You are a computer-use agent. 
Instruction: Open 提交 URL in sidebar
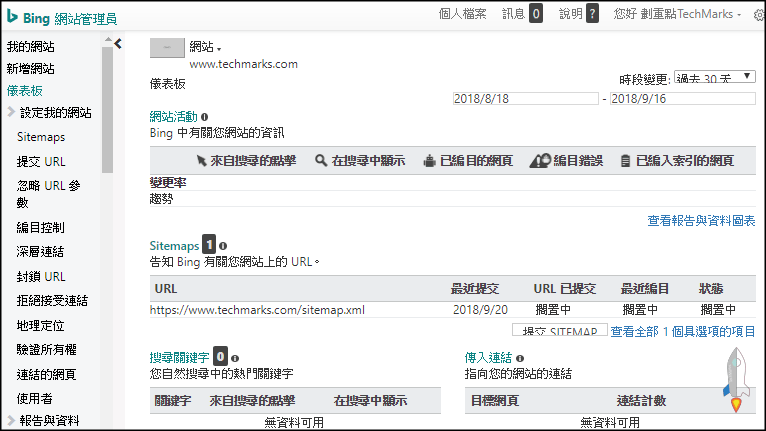click(x=41, y=162)
